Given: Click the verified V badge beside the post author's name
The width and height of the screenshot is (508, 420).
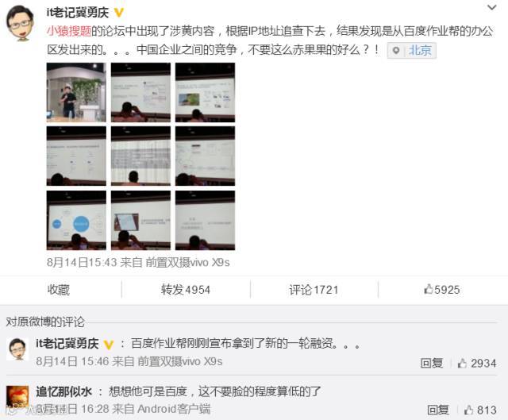Looking at the screenshot, I should point(119,13).
